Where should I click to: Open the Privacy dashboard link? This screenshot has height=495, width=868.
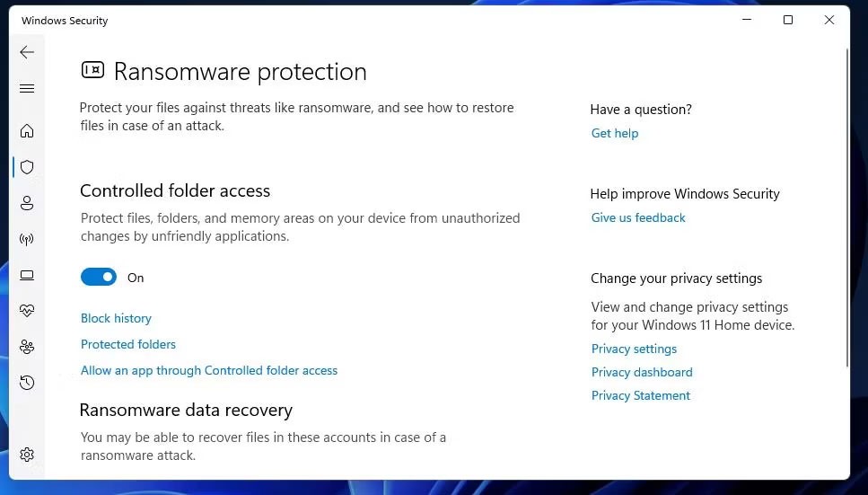point(642,372)
